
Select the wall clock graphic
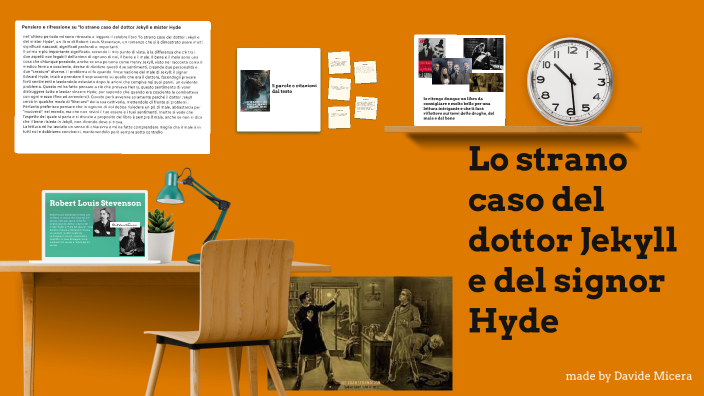click(x=570, y=81)
